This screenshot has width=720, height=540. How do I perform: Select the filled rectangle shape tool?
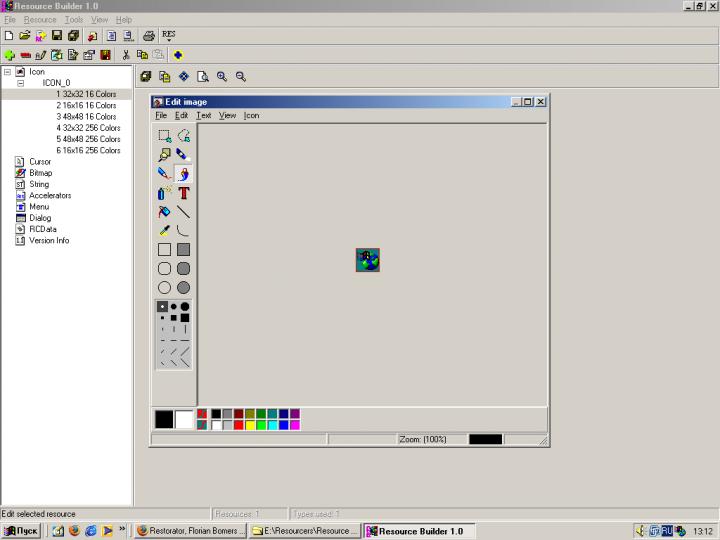183,250
